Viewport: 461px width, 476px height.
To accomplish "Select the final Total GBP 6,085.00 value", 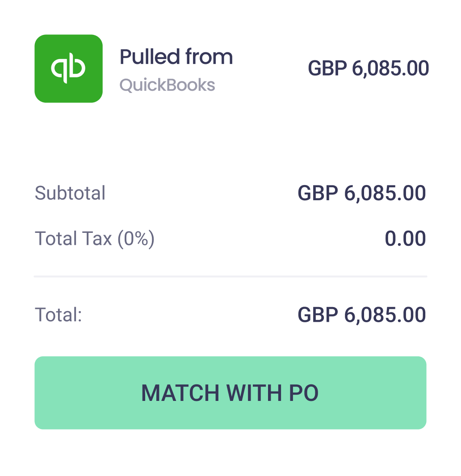I will pyautogui.click(x=361, y=315).
